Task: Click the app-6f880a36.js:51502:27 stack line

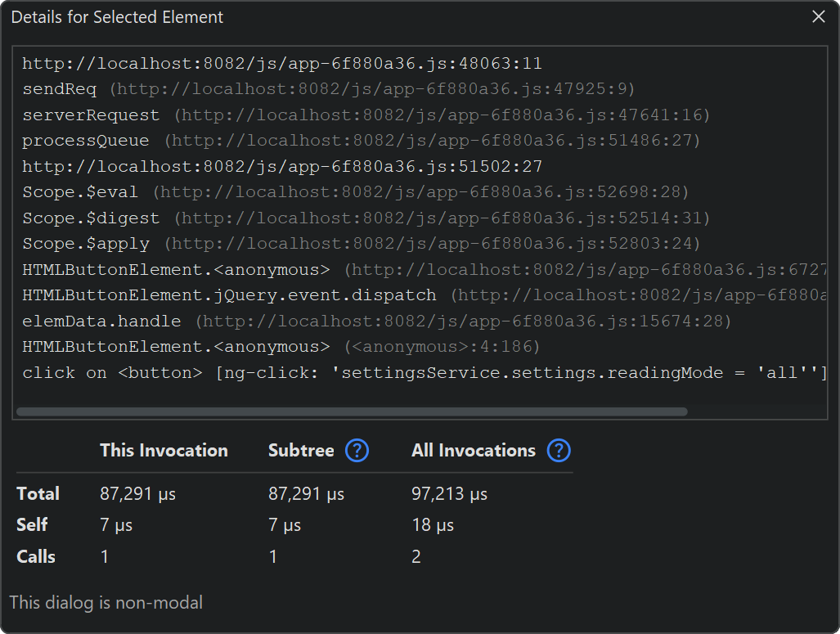Action: [x=281, y=167]
